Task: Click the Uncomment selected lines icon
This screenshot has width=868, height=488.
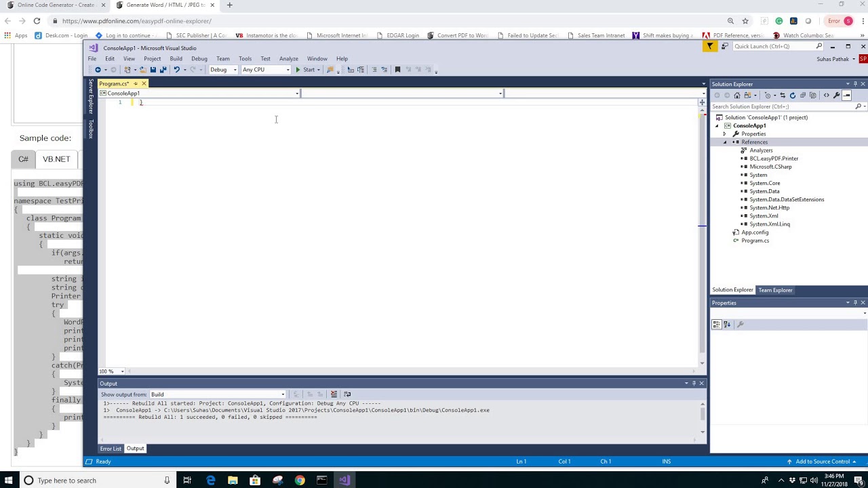Action: (384, 69)
